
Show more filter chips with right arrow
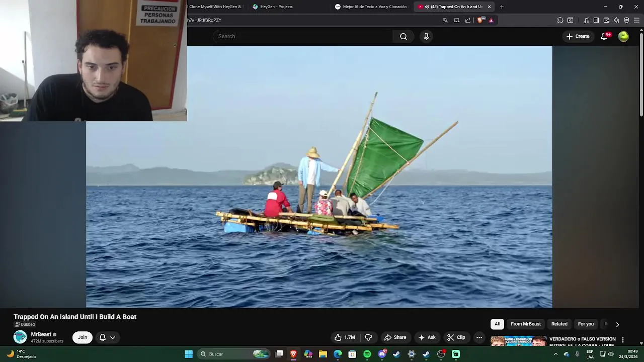[x=617, y=324]
